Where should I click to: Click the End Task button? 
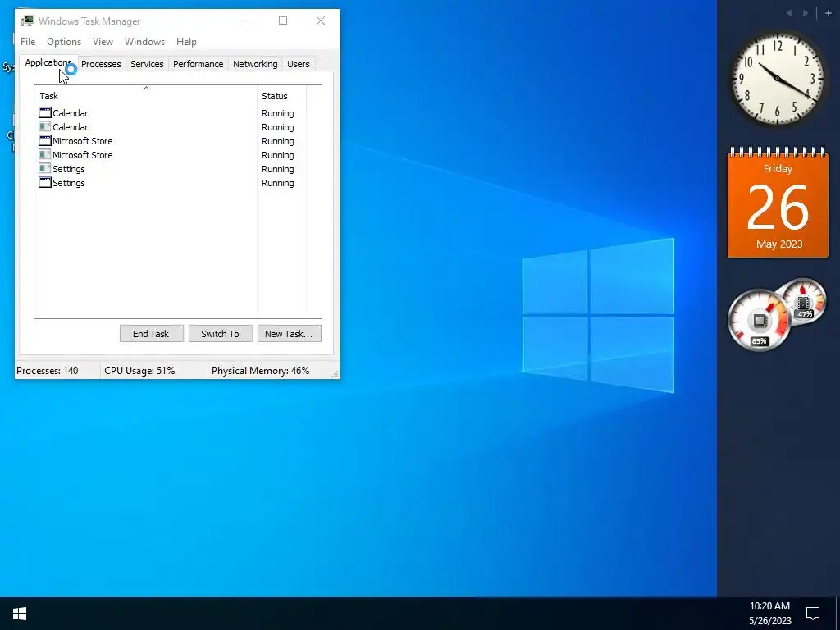coord(151,334)
